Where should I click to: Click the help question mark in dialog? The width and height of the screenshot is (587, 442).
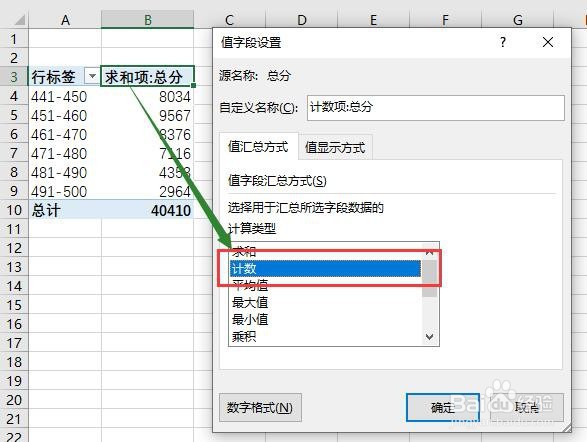[503, 42]
